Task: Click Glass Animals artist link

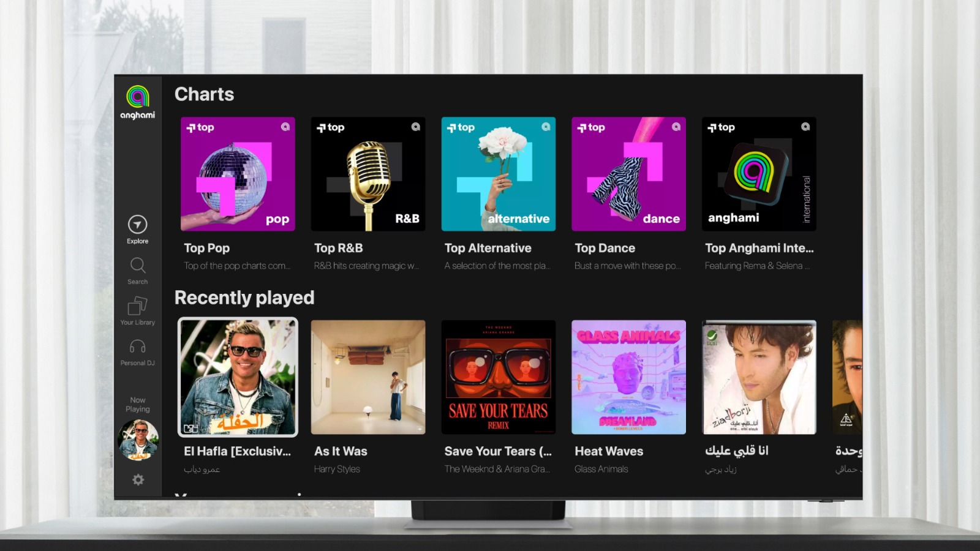Action: coord(601,469)
